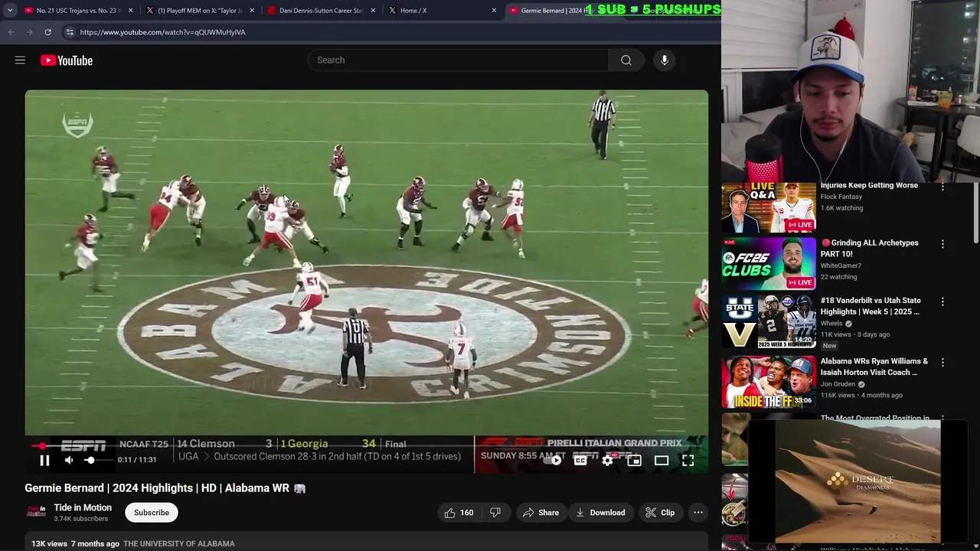Image resolution: width=980 pixels, height=551 pixels.
Task: Start voice search with the microphone
Action: (665, 60)
